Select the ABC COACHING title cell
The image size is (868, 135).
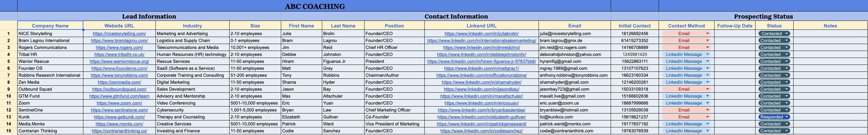click(314, 6)
